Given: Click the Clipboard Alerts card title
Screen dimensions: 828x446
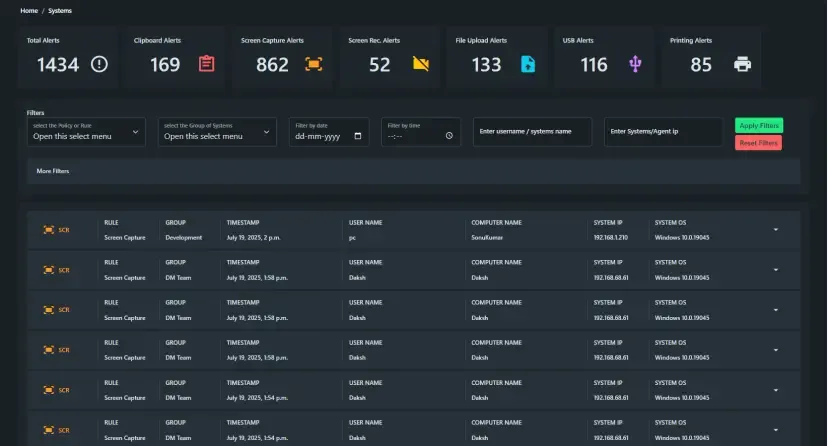Looking at the screenshot, I should pyautogui.click(x=157, y=40).
